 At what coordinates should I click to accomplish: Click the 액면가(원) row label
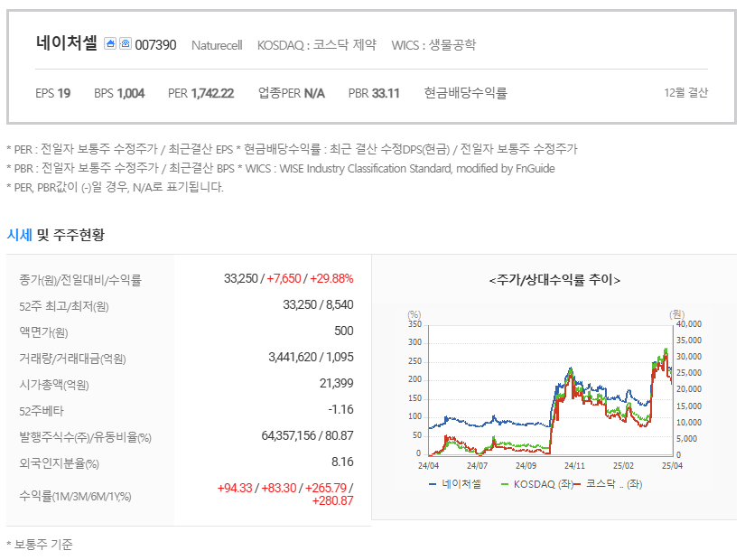43,331
